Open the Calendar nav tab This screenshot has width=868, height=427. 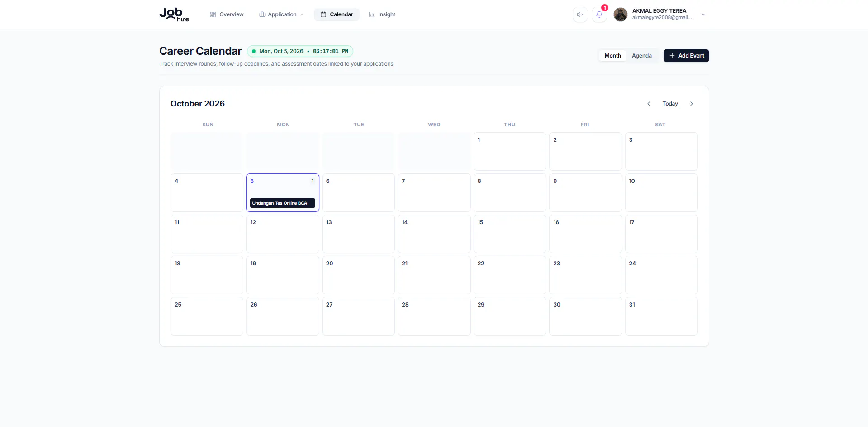(x=337, y=14)
